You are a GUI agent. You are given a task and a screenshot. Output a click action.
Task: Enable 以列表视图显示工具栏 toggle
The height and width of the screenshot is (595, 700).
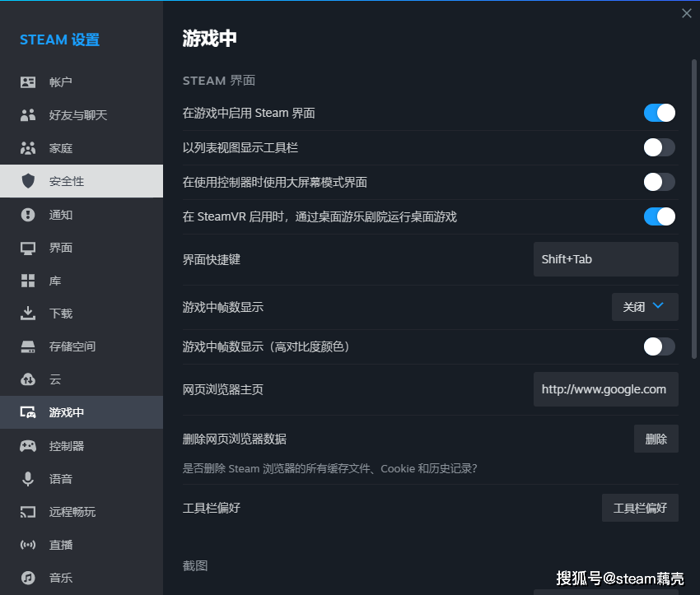659,147
